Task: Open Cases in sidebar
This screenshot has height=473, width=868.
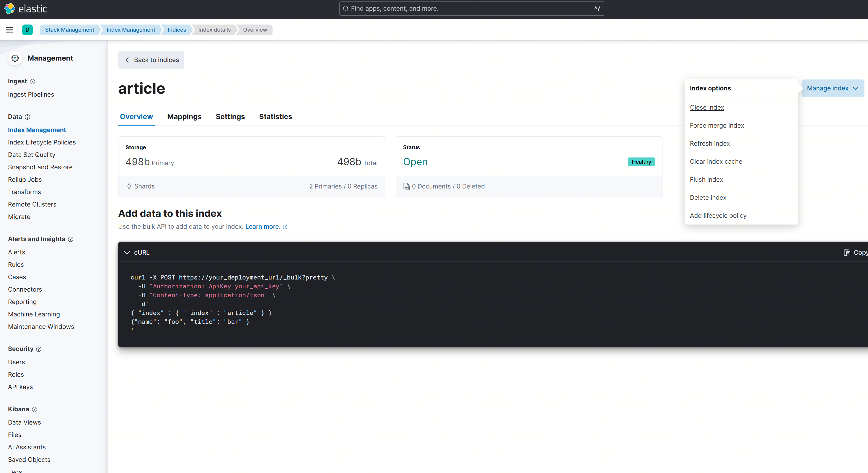Action: 17,277
